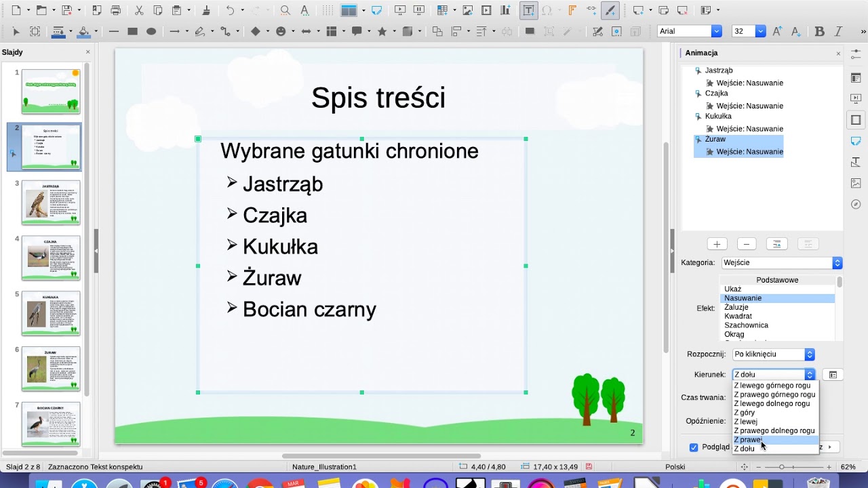Toggle the shadow icon in drawing toolbar
This screenshot has height=488, width=868.
(x=530, y=31)
